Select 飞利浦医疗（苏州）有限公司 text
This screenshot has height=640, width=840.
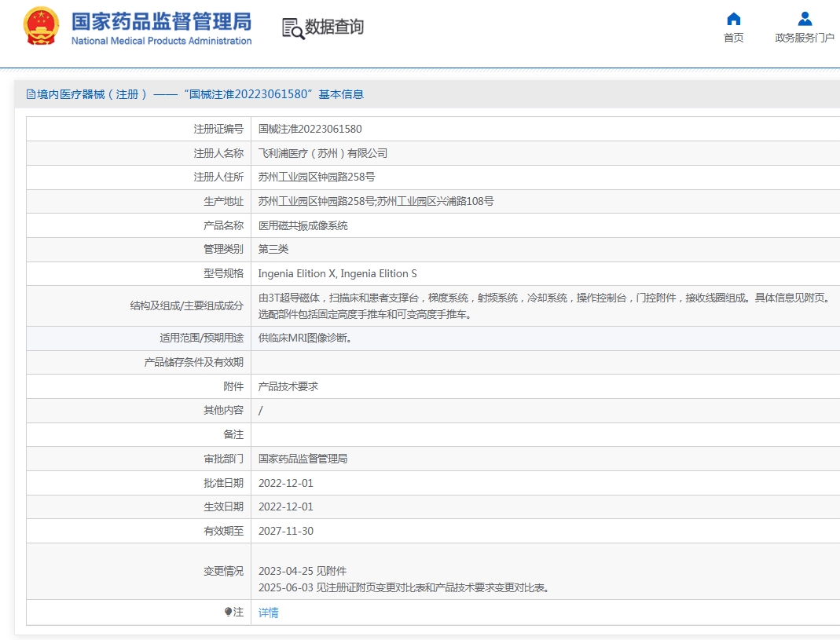(x=322, y=153)
